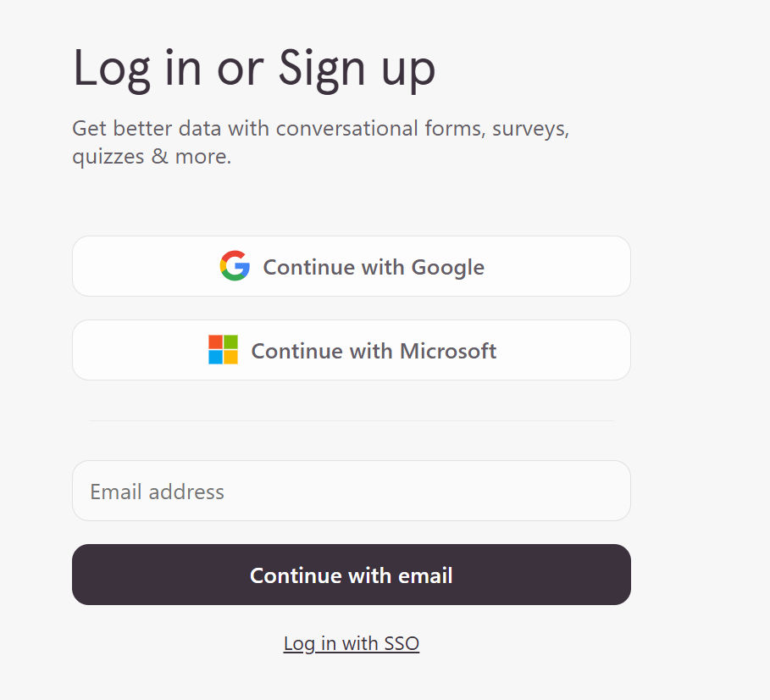
Task: Click the underlined SSO word
Action: click(401, 643)
